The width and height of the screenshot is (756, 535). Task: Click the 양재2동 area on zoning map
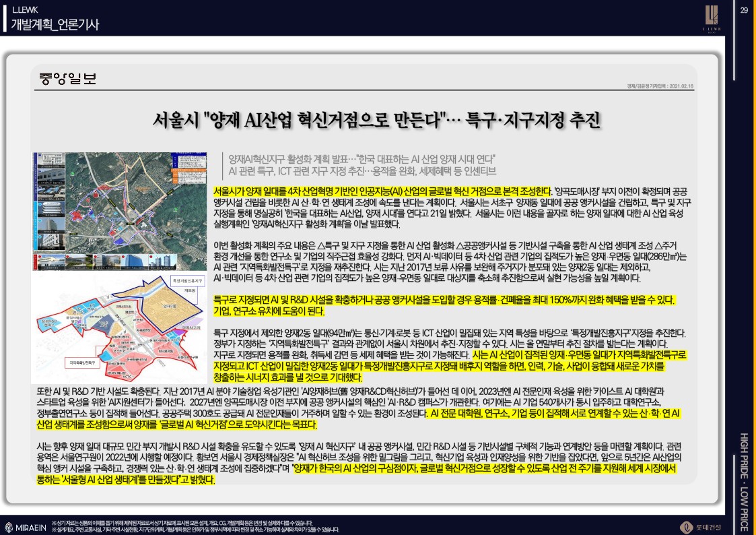(170, 305)
